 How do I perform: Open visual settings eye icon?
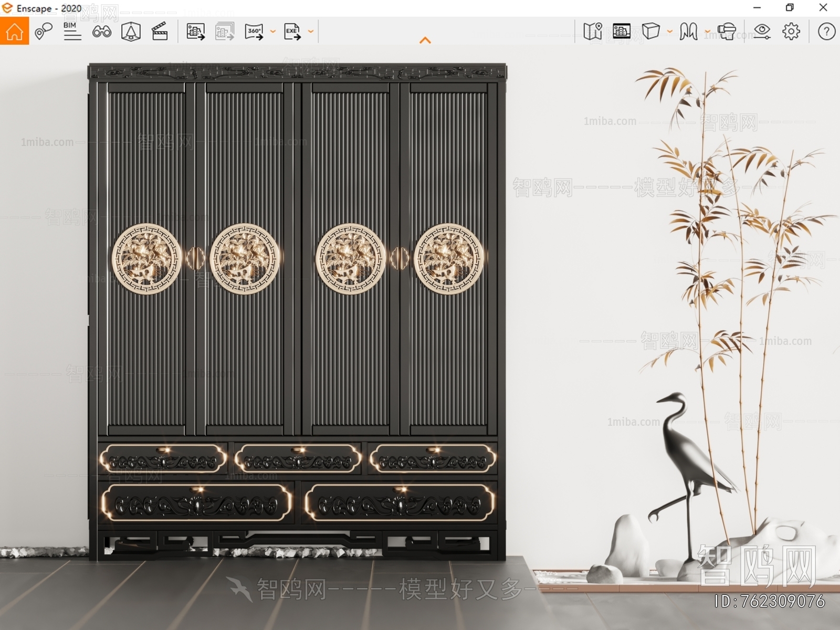[x=762, y=31]
